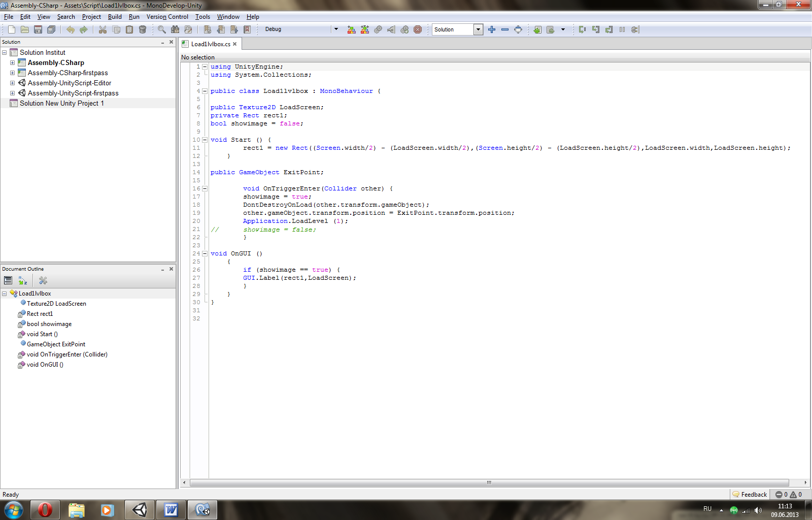
Task: Expand the Assembly-CSharp project node
Action: [x=12, y=62]
